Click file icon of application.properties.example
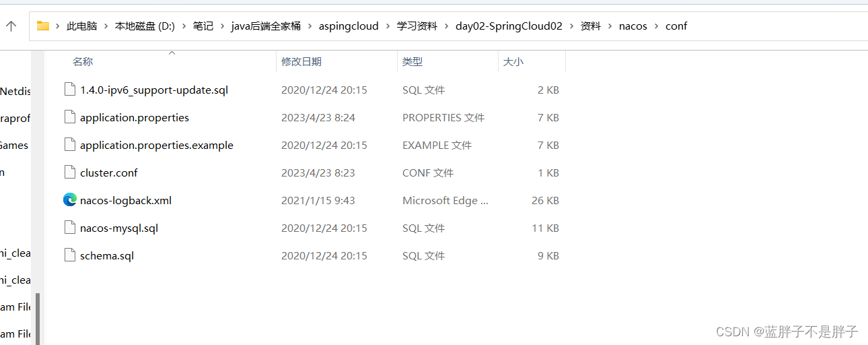 69,145
